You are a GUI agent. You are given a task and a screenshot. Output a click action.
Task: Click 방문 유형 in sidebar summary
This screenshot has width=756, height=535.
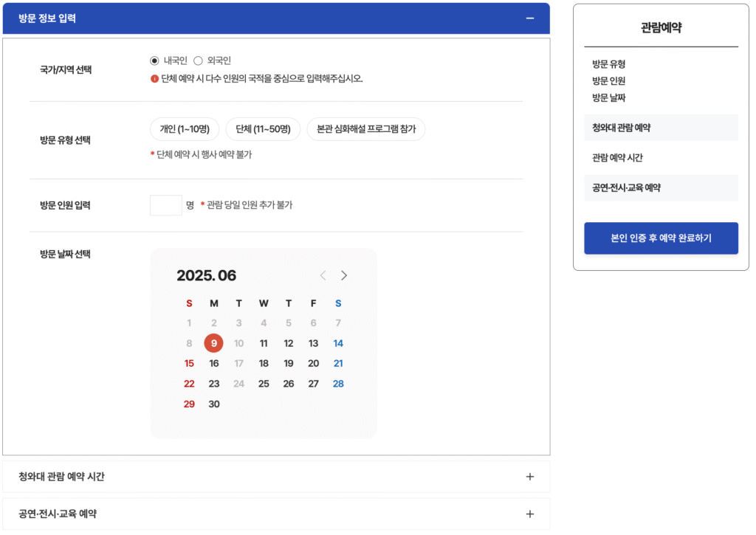coord(608,64)
